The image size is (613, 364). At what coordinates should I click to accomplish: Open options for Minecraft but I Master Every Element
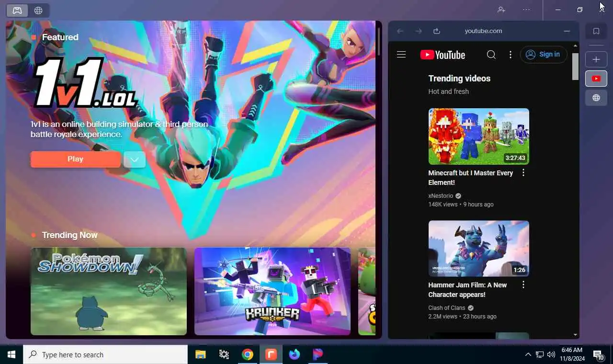(x=523, y=173)
